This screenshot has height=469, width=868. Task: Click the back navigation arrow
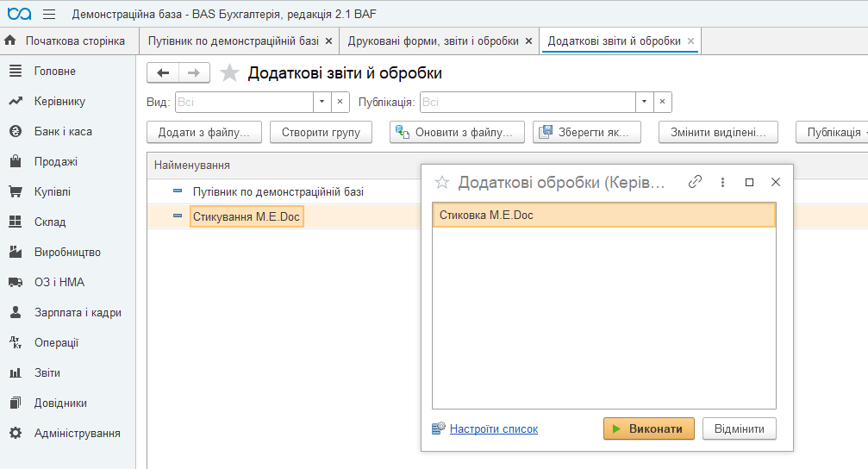[163, 73]
